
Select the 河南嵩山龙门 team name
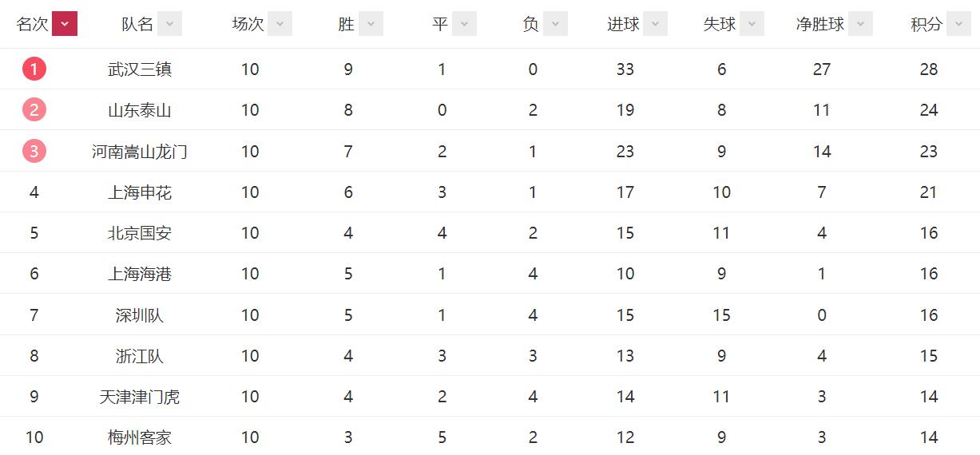click(x=140, y=152)
